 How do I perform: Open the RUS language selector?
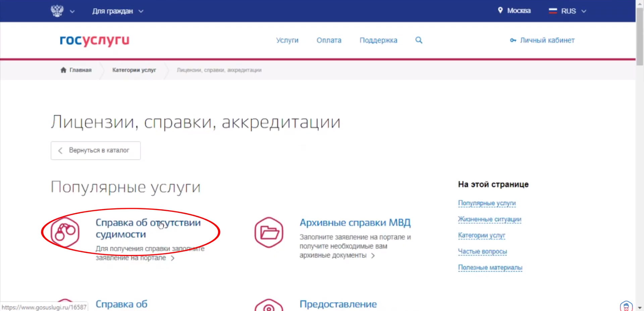568,11
